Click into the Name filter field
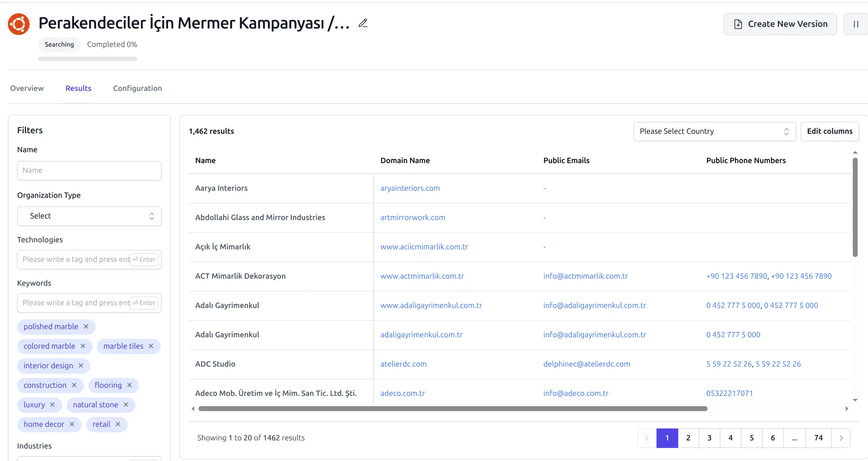This screenshot has height=461, width=868. 89,170
